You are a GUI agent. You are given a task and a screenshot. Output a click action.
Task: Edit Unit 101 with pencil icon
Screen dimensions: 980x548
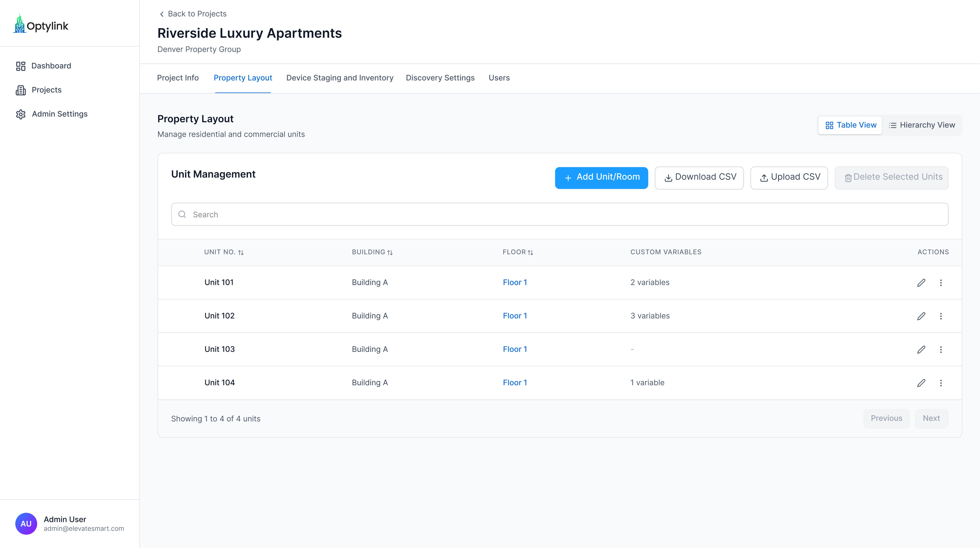point(921,283)
